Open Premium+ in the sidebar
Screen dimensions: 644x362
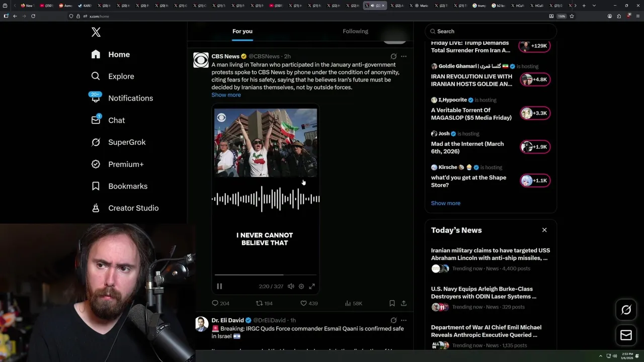tap(117, 164)
